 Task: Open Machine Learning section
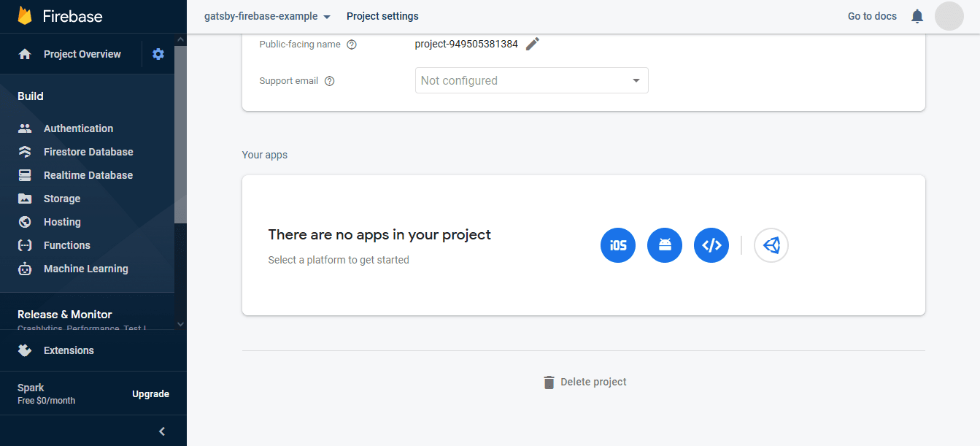(86, 269)
